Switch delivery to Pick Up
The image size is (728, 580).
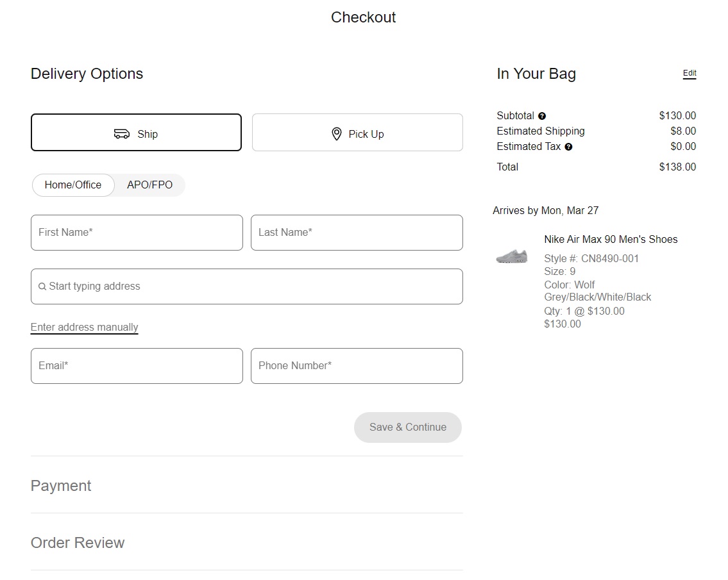click(357, 132)
